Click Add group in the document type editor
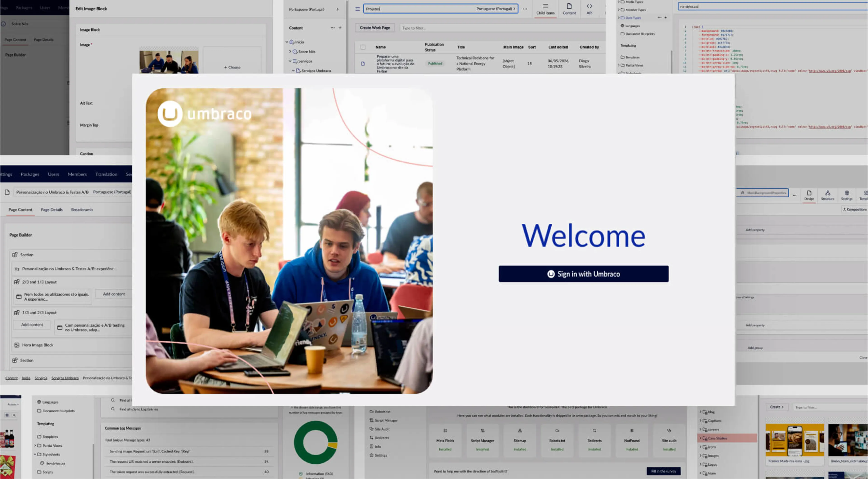The width and height of the screenshot is (868, 479). [x=755, y=348]
